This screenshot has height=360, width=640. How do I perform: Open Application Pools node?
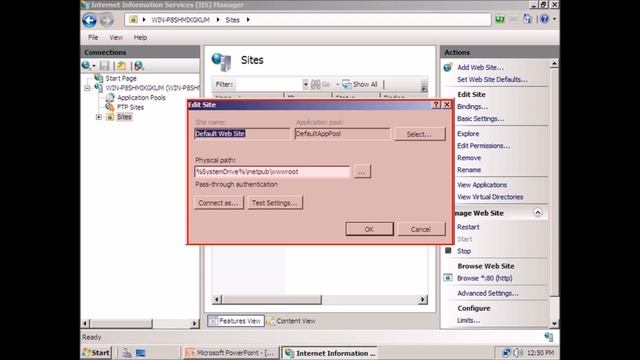[141, 98]
